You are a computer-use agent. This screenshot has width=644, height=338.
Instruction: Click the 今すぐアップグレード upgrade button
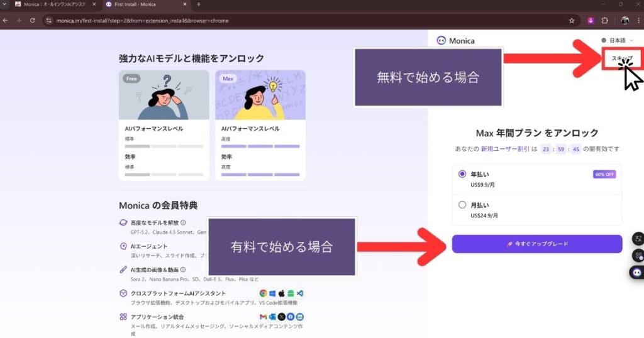tap(536, 244)
